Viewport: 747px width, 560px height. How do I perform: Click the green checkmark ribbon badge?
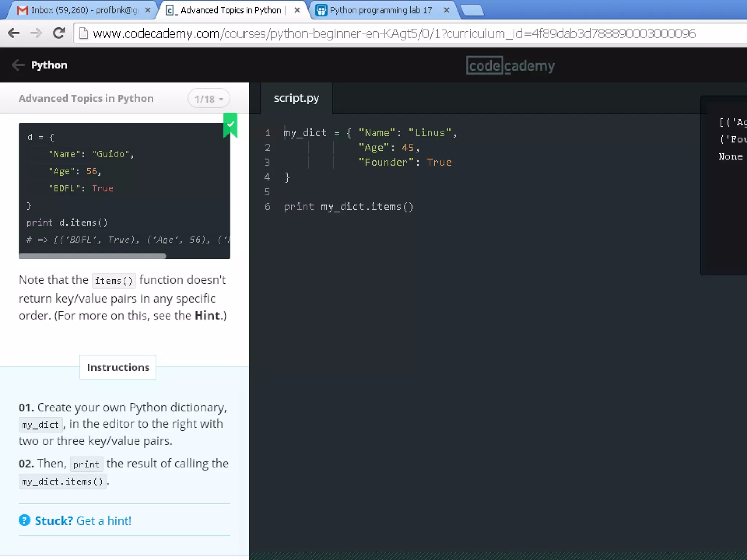coord(230,125)
